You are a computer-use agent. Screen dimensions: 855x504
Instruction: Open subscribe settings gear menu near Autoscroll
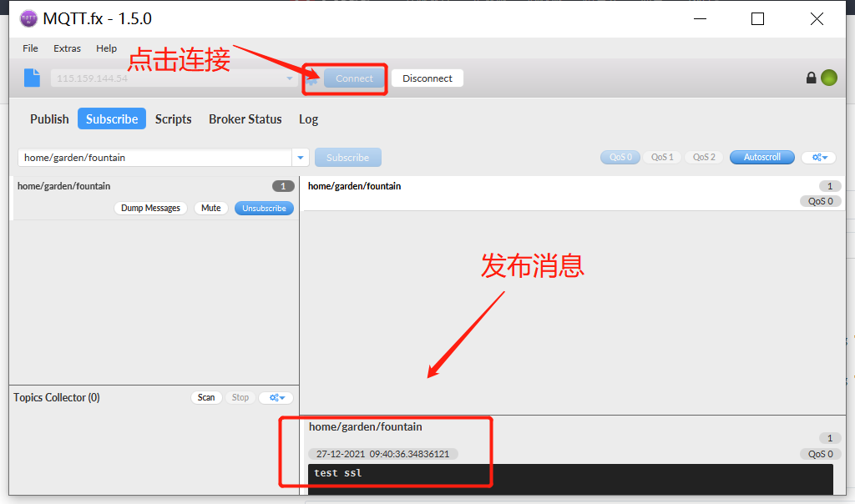(x=819, y=158)
